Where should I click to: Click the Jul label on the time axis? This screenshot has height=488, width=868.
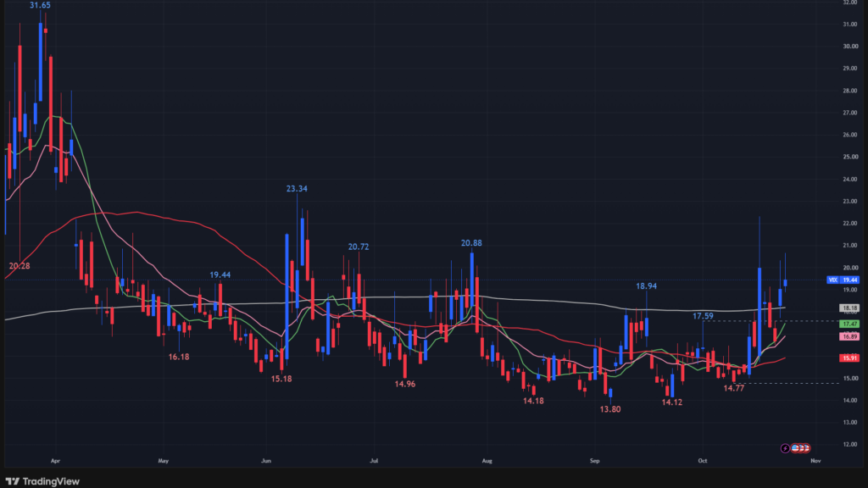374,460
